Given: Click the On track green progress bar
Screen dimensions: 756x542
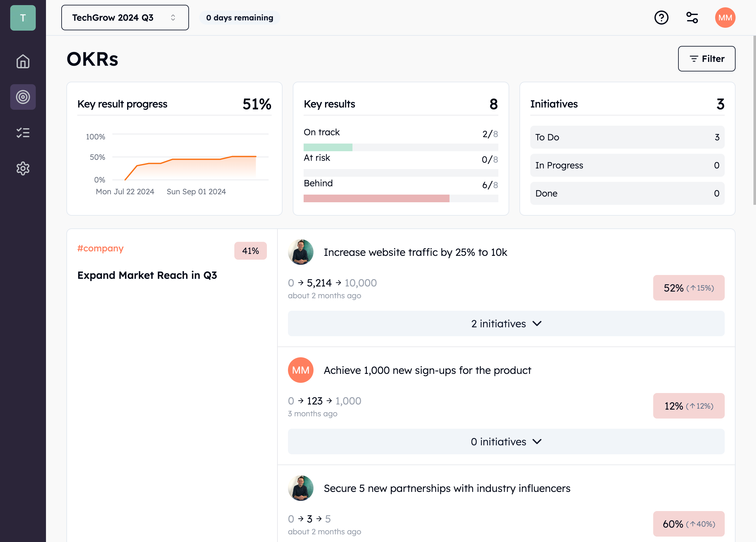Looking at the screenshot, I should pyautogui.click(x=328, y=148).
